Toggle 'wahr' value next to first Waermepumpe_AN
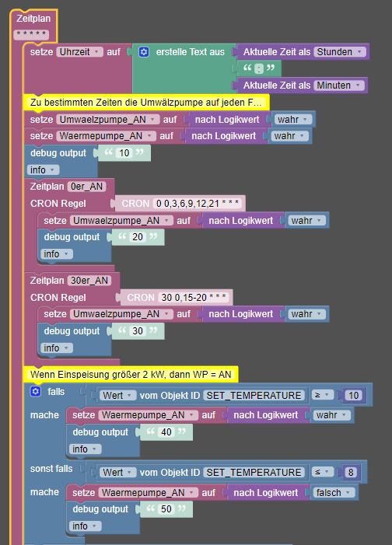392x545 pixels. click(289, 136)
